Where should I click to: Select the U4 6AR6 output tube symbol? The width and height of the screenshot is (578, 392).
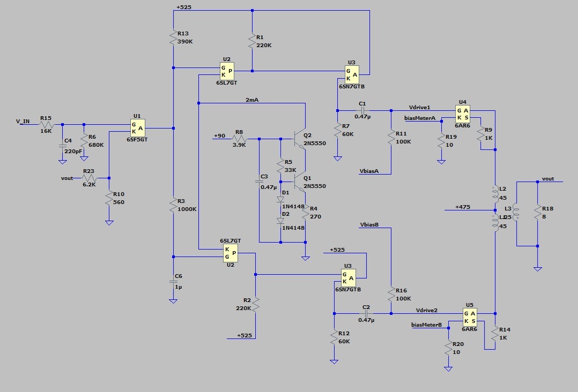(463, 114)
